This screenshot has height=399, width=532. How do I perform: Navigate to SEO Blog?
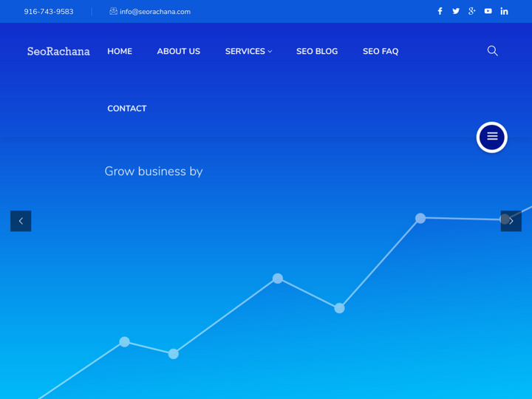pyautogui.click(x=317, y=51)
